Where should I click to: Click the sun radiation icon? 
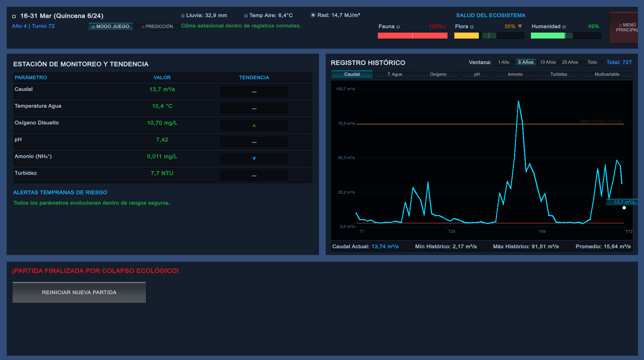click(x=313, y=15)
